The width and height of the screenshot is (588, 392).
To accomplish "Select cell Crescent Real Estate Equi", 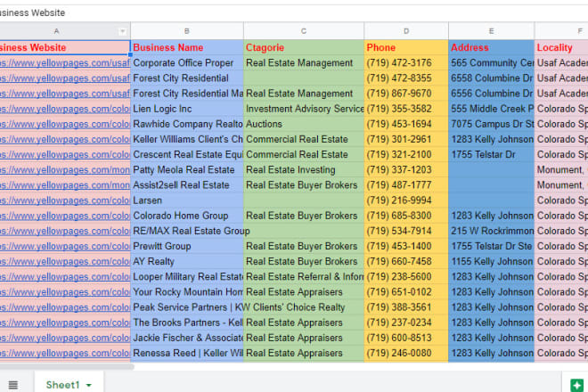I will [x=187, y=154].
